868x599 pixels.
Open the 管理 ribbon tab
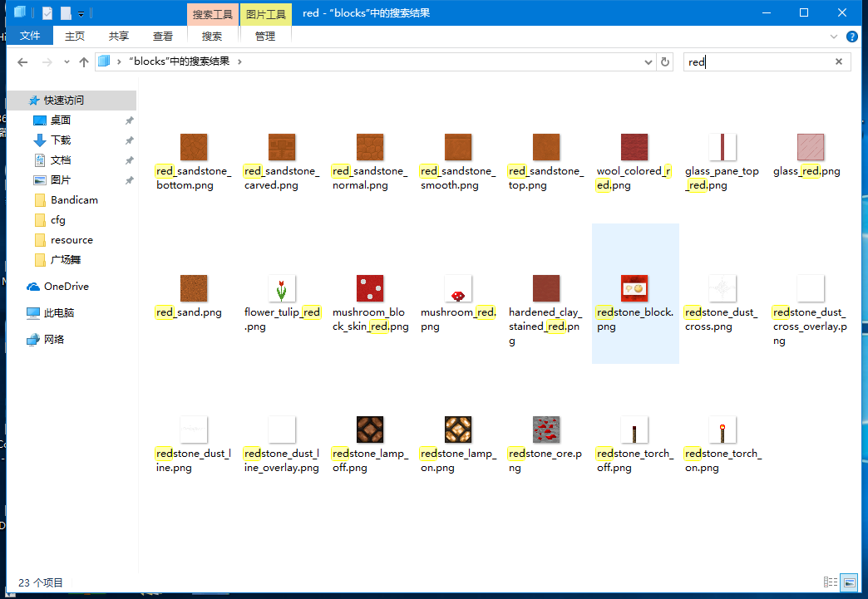point(265,37)
